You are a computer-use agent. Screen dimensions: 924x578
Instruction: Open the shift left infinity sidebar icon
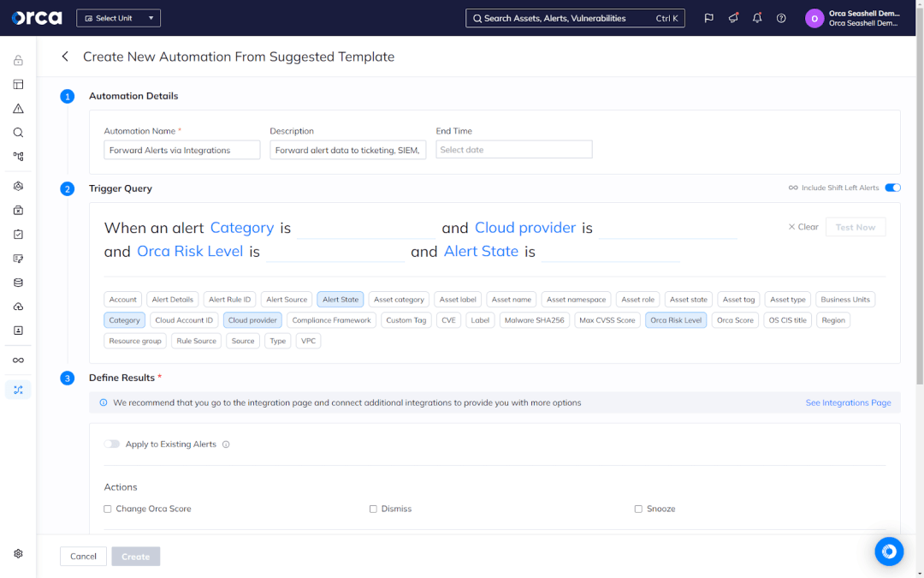coord(18,361)
